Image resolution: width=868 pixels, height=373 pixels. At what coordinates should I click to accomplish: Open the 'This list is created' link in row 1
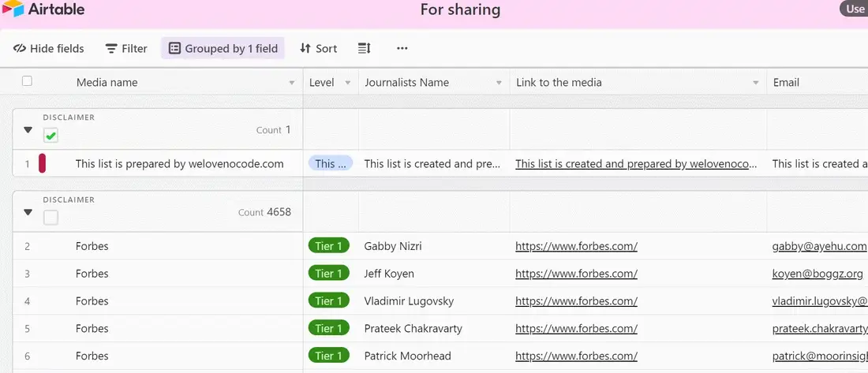click(636, 164)
